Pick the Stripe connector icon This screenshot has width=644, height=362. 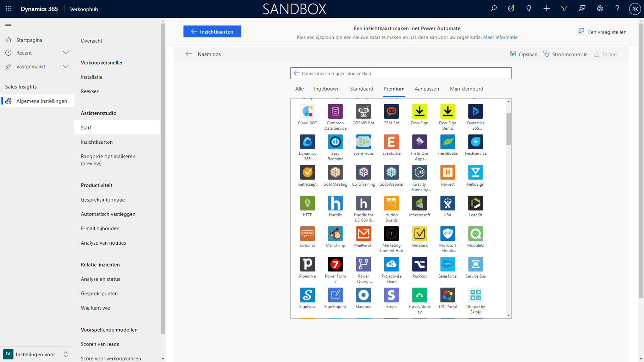coord(391,295)
